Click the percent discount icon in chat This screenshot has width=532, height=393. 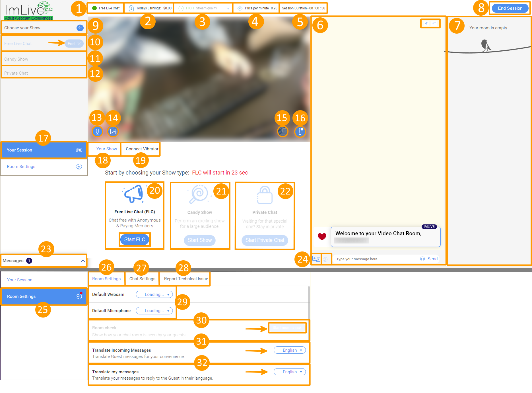[x=325, y=259]
